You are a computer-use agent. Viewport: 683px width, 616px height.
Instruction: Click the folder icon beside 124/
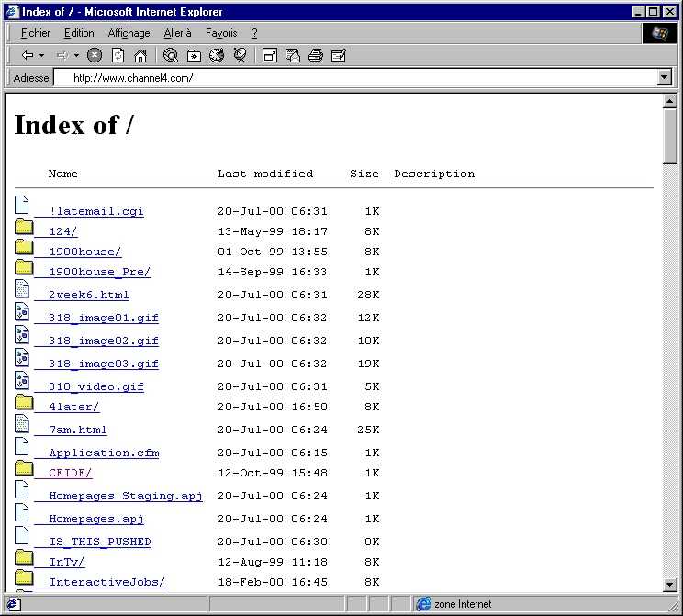(x=24, y=227)
